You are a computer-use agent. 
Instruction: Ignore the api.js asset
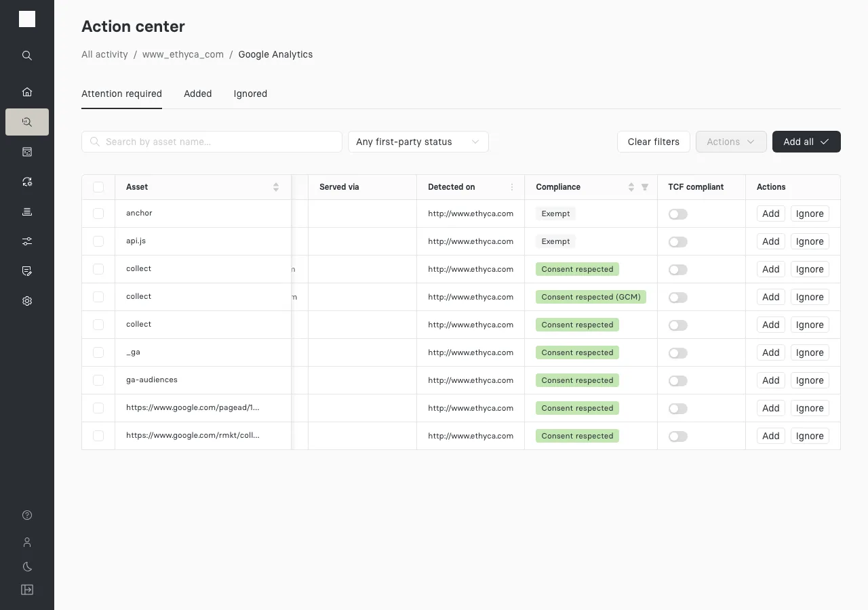coord(810,241)
